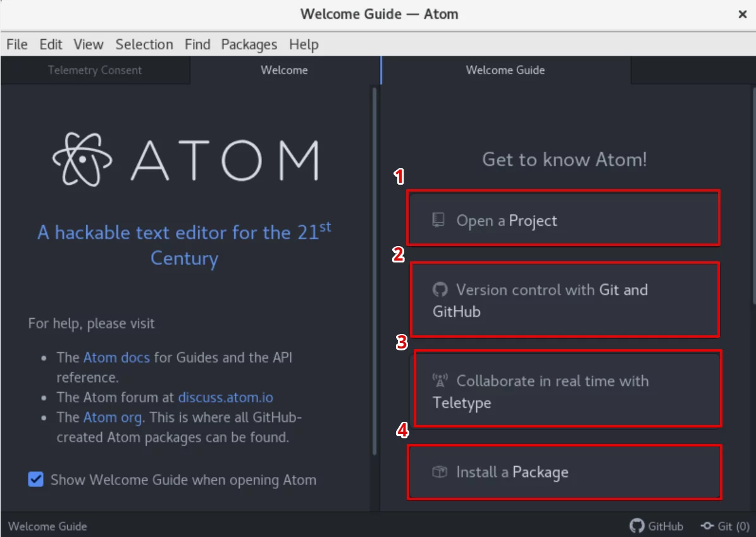Click the book icon beside Open a Project
Screen dimensions: 756x537
tap(438, 220)
